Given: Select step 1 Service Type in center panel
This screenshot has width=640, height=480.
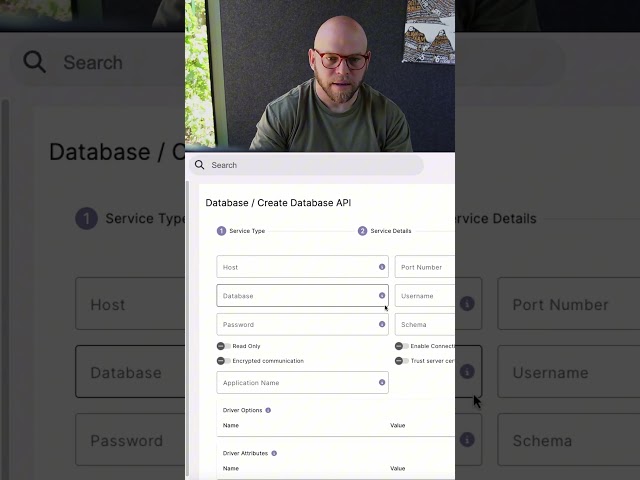Looking at the screenshot, I should (x=241, y=231).
